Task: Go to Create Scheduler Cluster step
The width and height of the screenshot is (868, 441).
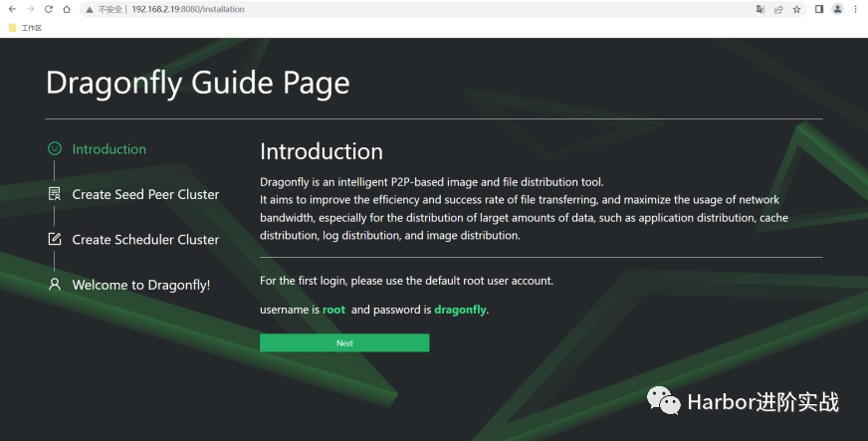Action: [x=145, y=240]
